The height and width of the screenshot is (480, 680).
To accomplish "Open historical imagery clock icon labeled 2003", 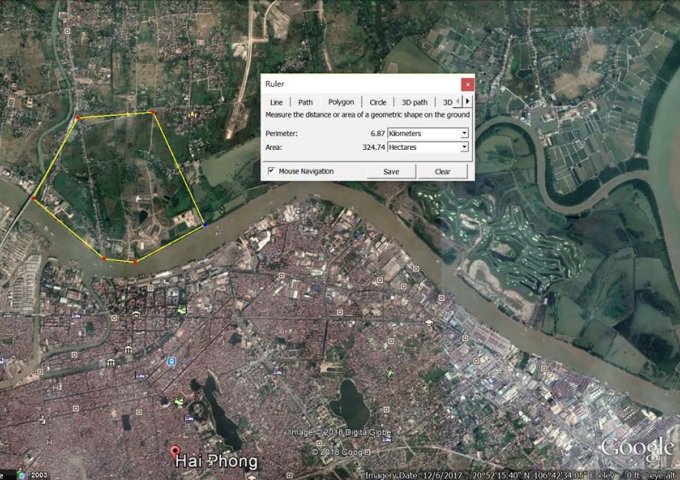I will (10, 473).
